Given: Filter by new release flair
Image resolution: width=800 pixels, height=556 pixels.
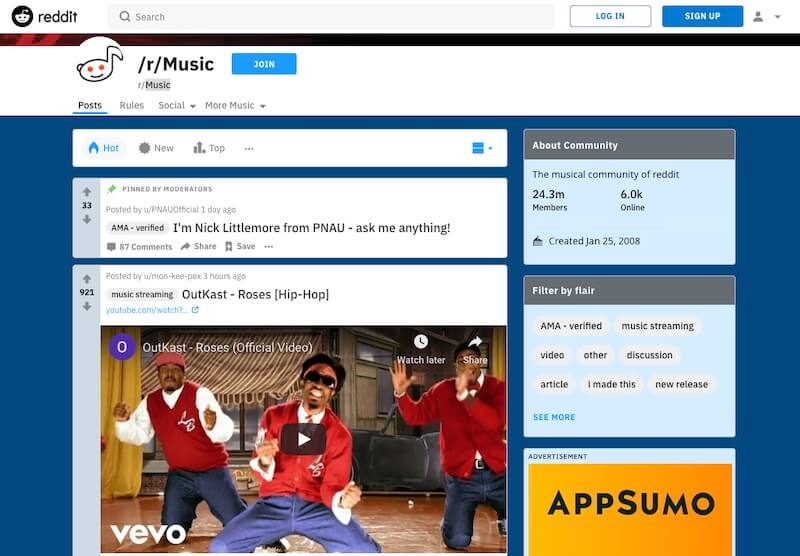Looking at the screenshot, I should tap(681, 384).
